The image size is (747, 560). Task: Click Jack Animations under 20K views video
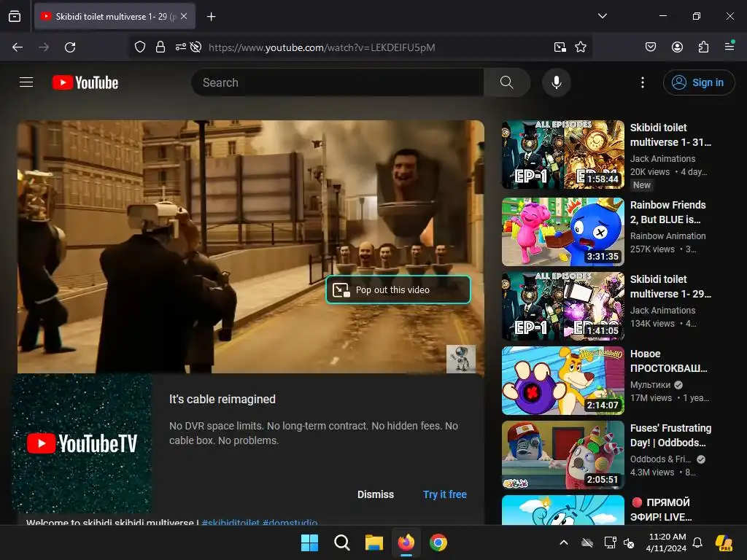click(x=662, y=158)
